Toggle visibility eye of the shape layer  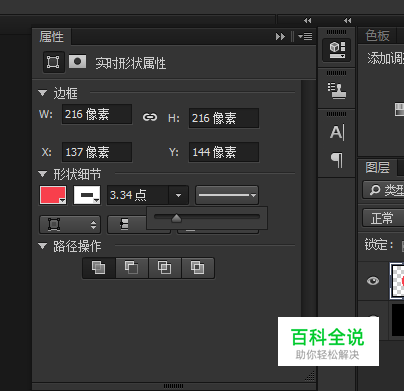373,281
